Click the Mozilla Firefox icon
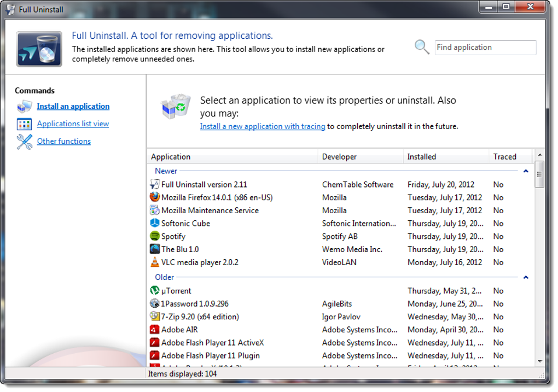 tap(154, 197)
